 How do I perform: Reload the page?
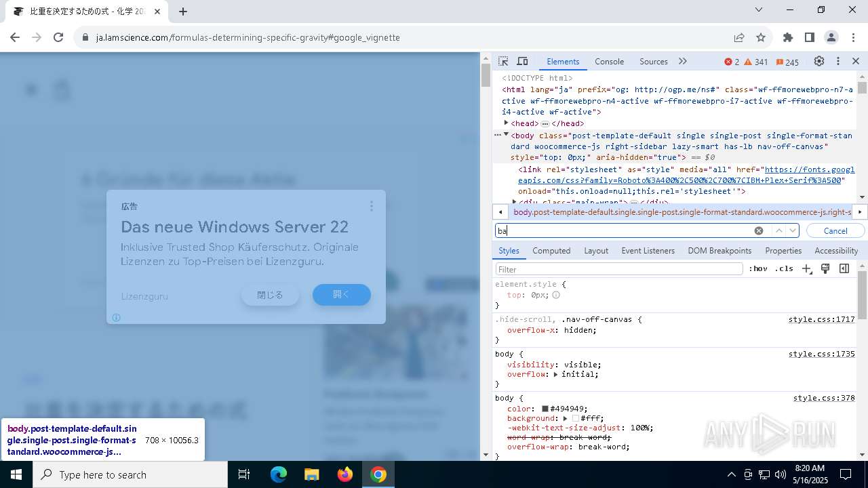point(58,37)
